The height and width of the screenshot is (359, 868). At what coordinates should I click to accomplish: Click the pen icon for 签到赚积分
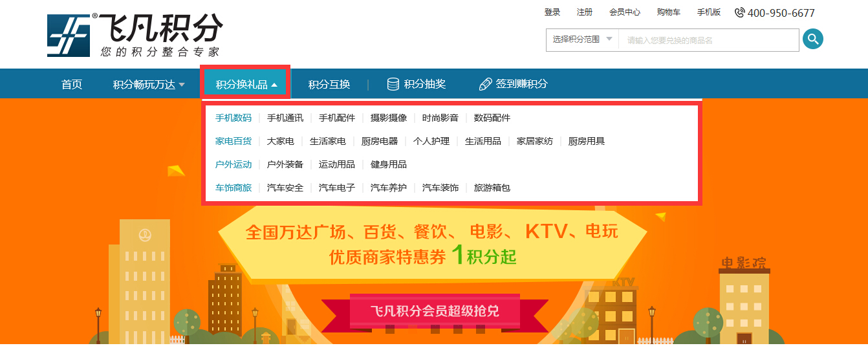485,84
